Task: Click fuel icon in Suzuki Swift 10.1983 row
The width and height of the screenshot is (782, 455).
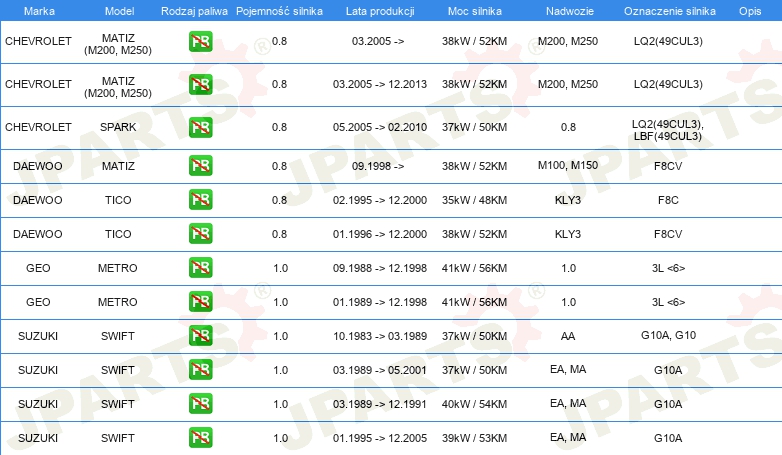Action: (200, 335)
